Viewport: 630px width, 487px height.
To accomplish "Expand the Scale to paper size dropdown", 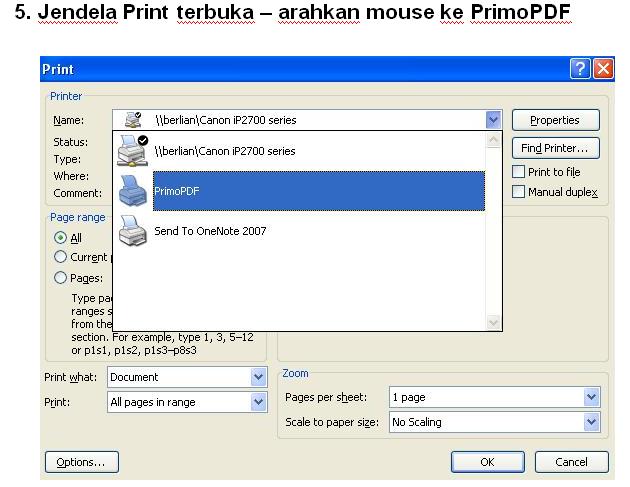I will click(591, 422).
